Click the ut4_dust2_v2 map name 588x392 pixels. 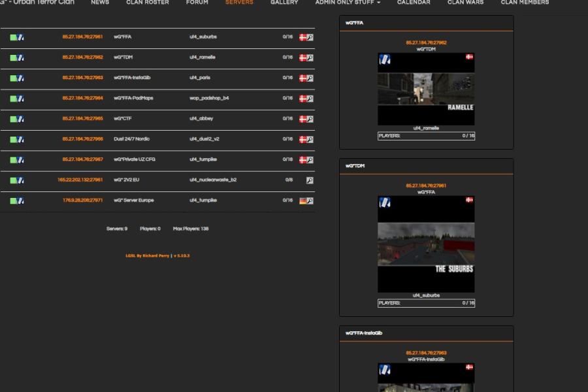(x=204, y=139)
